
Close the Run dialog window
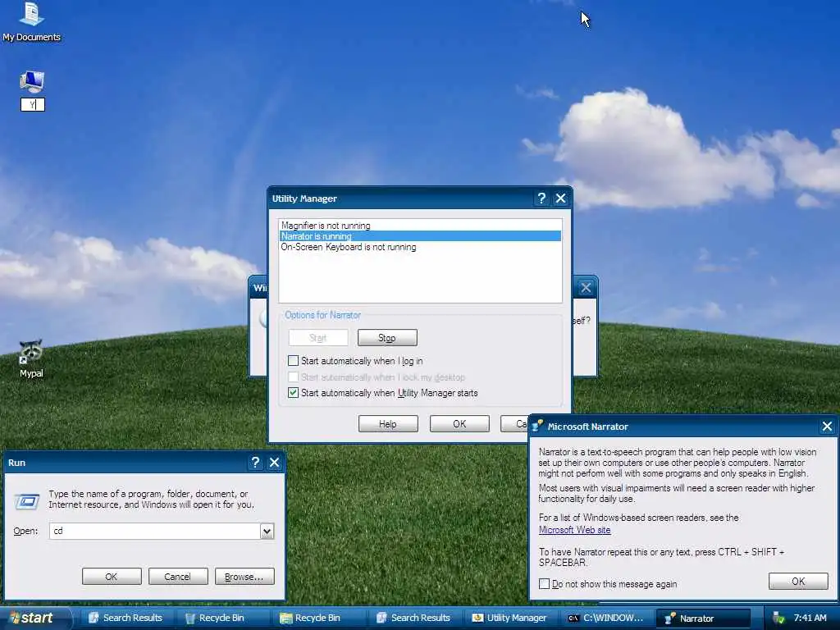point(274,463)
